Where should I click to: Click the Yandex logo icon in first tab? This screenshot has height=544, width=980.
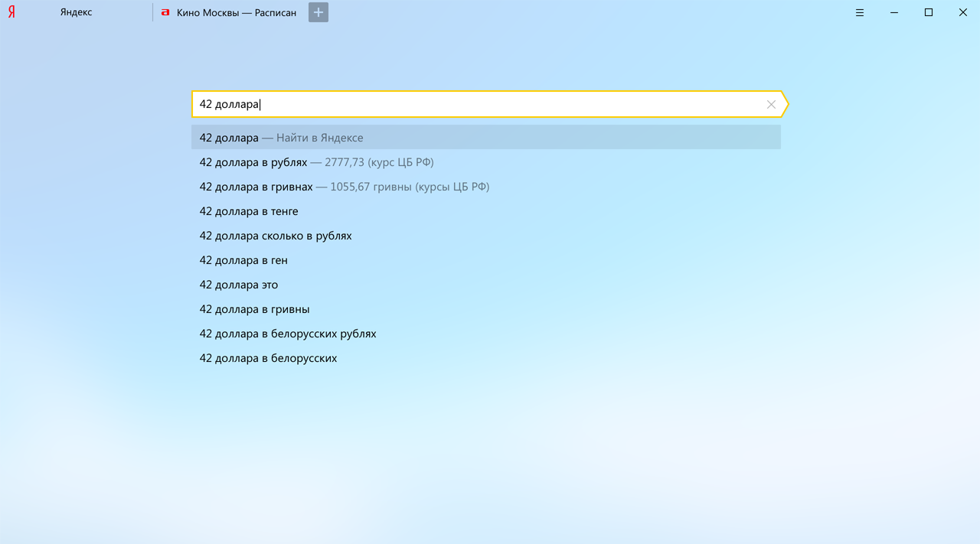point(11,12)
